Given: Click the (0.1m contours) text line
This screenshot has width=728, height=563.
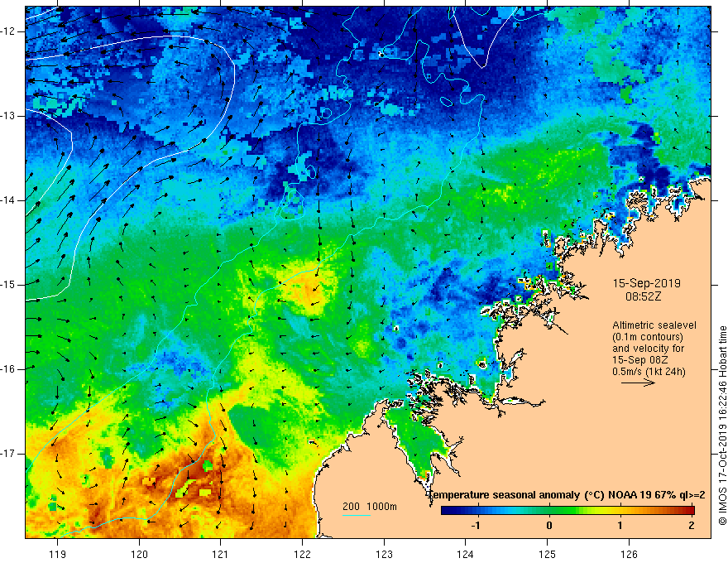Looking at the screenshot, I should tap(648, 337).
